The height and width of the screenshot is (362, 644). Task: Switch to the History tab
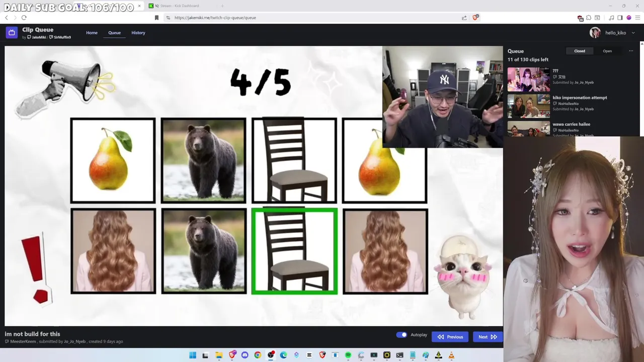point(138,33)
